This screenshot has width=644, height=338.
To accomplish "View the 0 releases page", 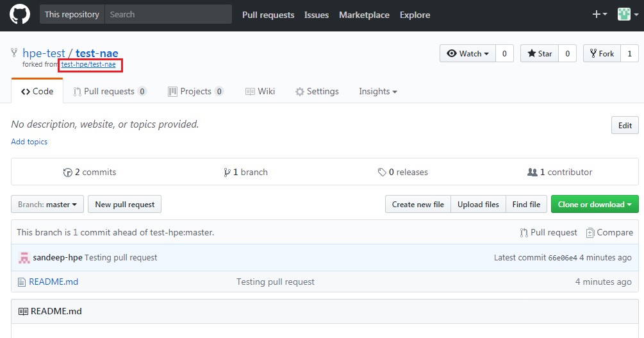I will (x=403, y=172).
